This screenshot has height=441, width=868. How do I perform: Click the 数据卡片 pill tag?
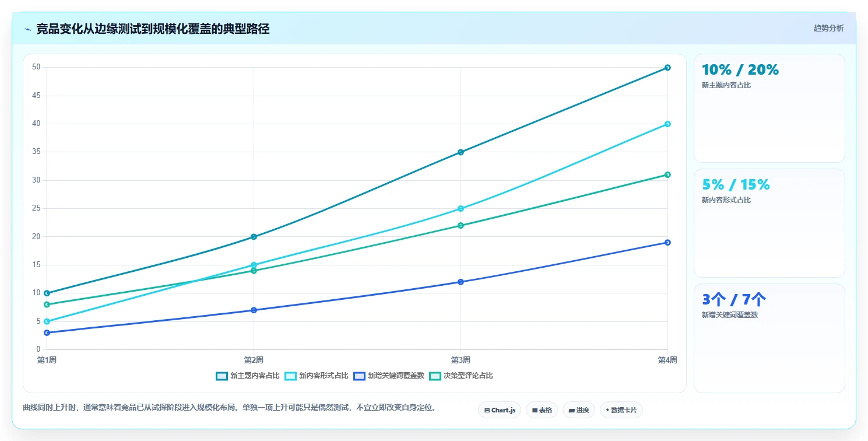pyautogui.click(x=621, y=410)
